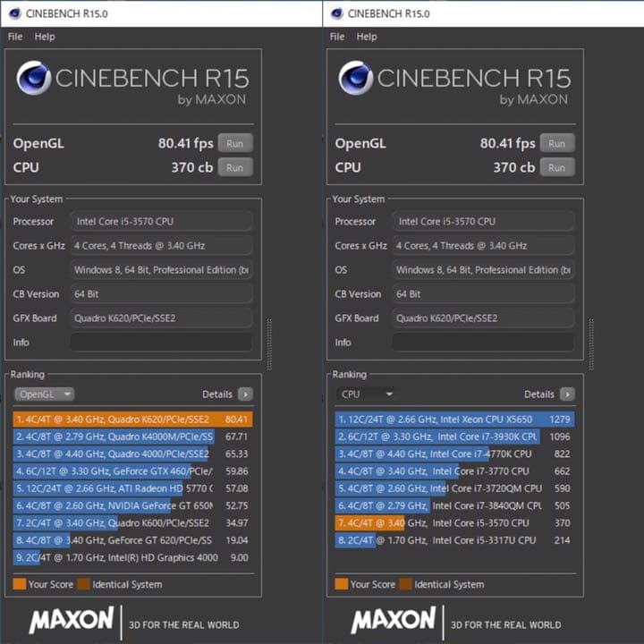The width and height of the screenshot is (644, 644).
Task: Select the Core i7-3770 ranking row scoring 662
Action: tap(454, 471)
